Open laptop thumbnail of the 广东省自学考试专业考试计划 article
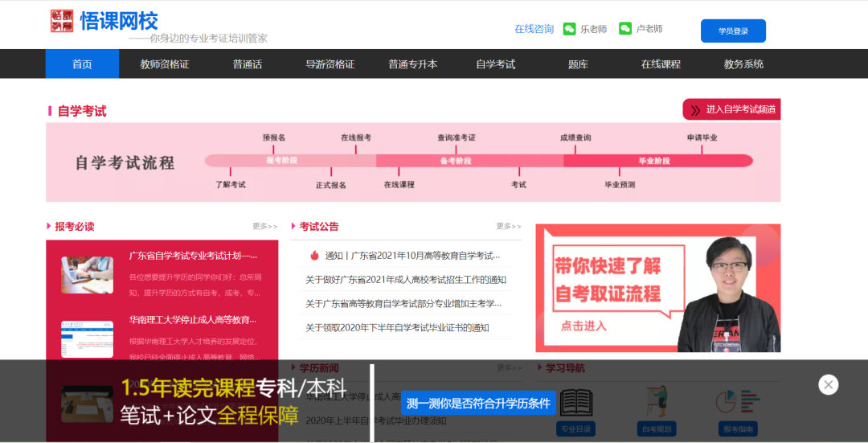 coord(87,275)
